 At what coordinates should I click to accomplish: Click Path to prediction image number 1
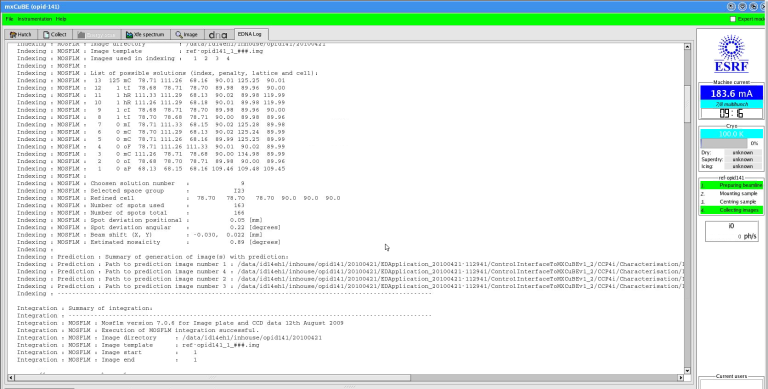tap(350, 264)
